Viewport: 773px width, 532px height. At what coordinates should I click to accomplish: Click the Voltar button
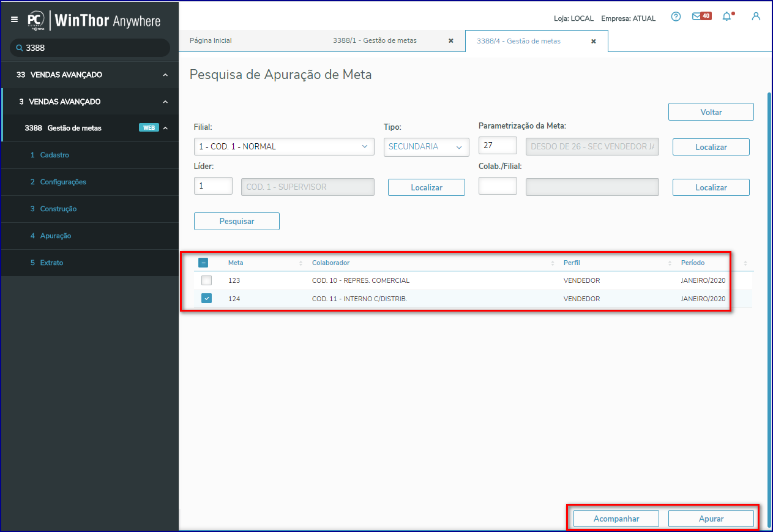coord(711,112)
